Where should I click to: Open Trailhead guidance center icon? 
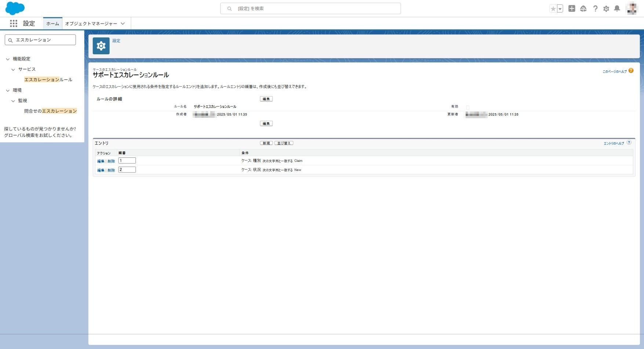pos(583,8)
